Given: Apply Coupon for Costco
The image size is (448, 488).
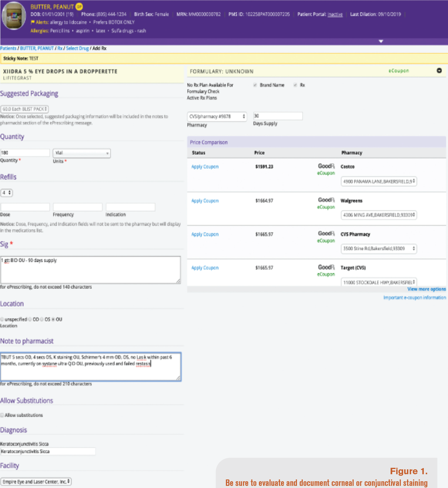Looking at the screenshot, I should click(205, 167).
